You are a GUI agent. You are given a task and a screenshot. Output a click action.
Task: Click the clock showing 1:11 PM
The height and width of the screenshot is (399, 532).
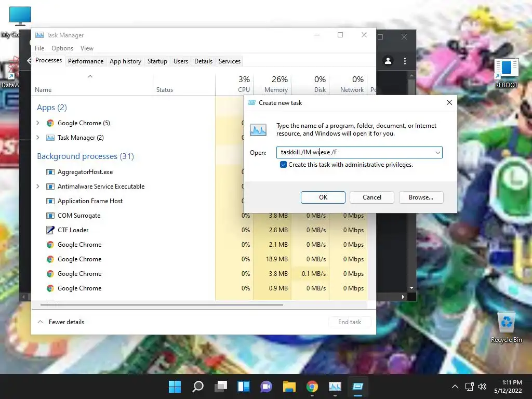(512, 382)
